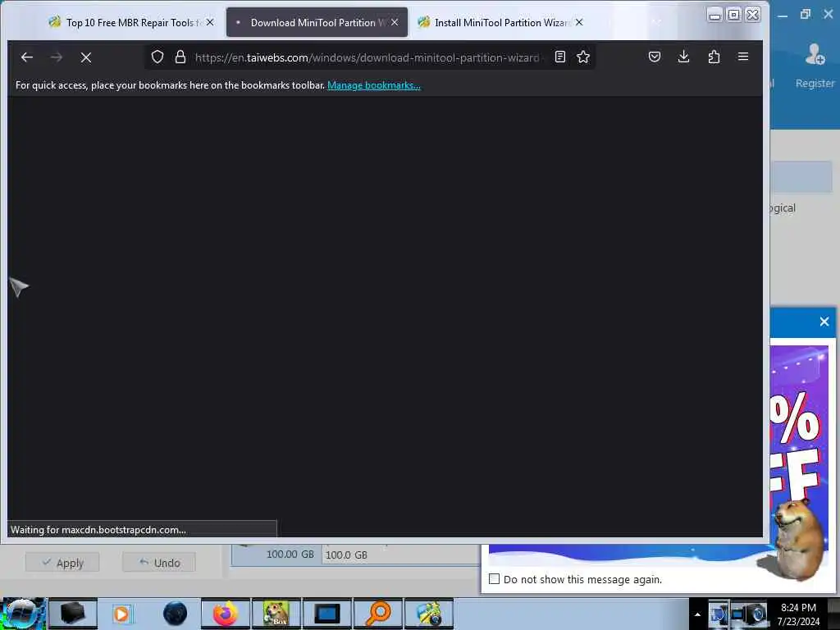Check Do not show this message again

[494, 579]
